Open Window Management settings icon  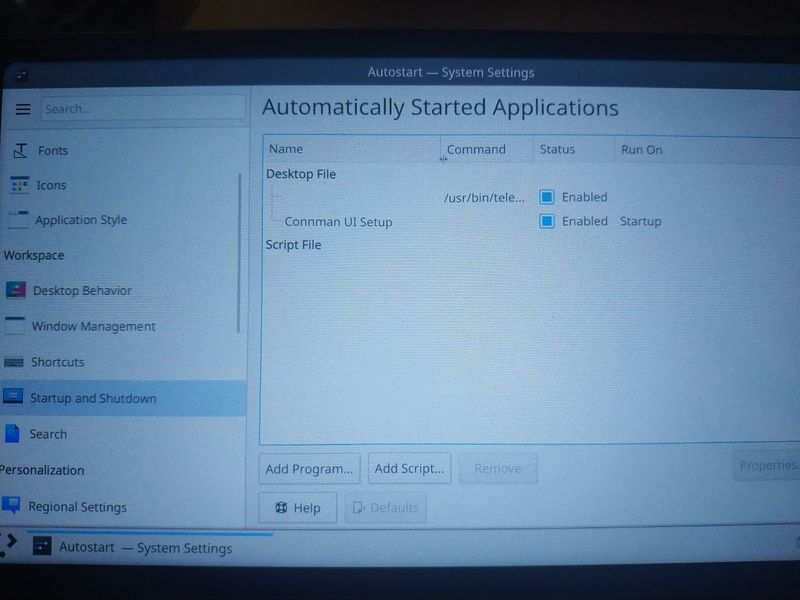(14, 326)
